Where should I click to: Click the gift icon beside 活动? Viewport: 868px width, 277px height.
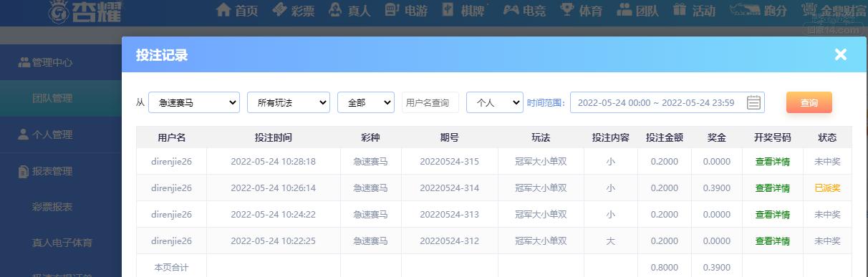click(x=680, y=10)
